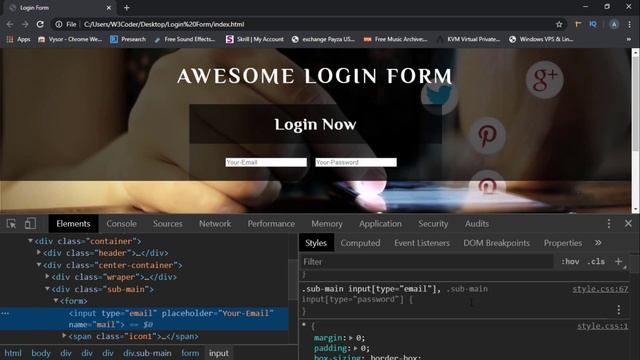The height and width of the screenshot is (360, 640).
Task: Switch to the Memory tab
Action: point(327,224)
